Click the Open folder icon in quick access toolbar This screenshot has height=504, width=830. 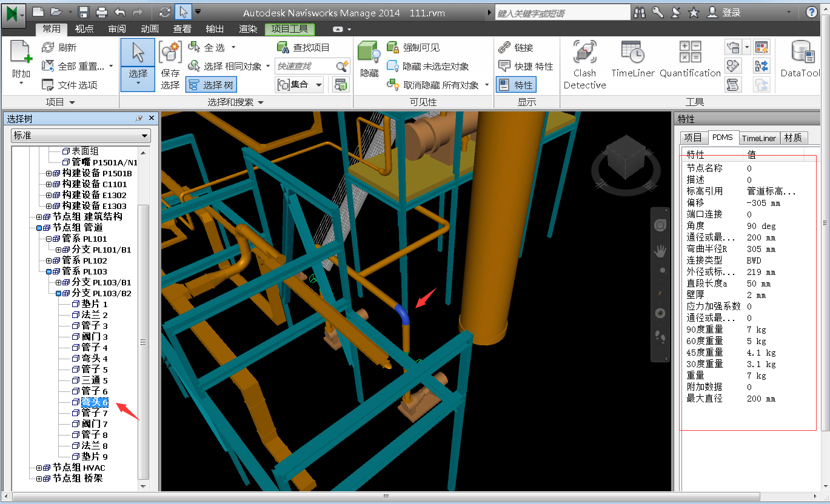(x=56, y=12)
